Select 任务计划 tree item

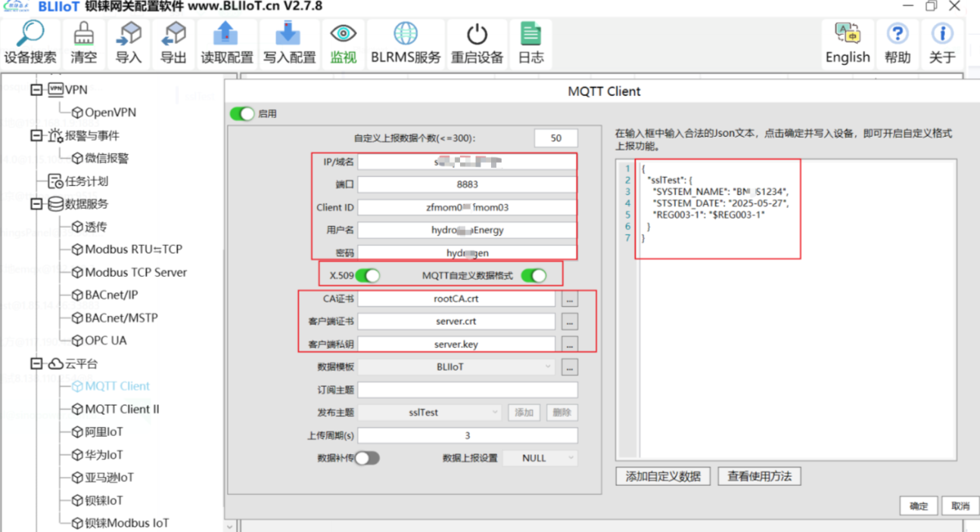click(x=79, y=181)
